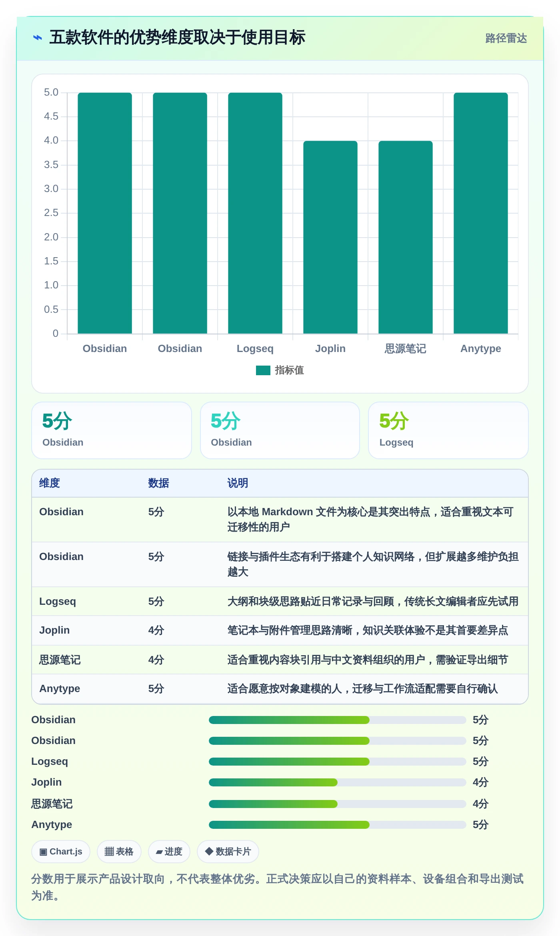
Task: Click the Logseq axis label under the chart
Action: (x=255, y=348)
